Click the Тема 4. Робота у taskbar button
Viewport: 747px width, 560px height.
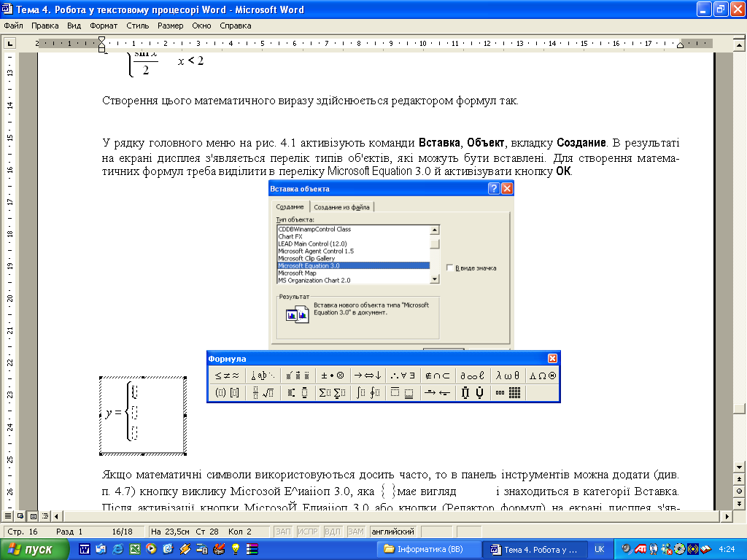[534, 550]
